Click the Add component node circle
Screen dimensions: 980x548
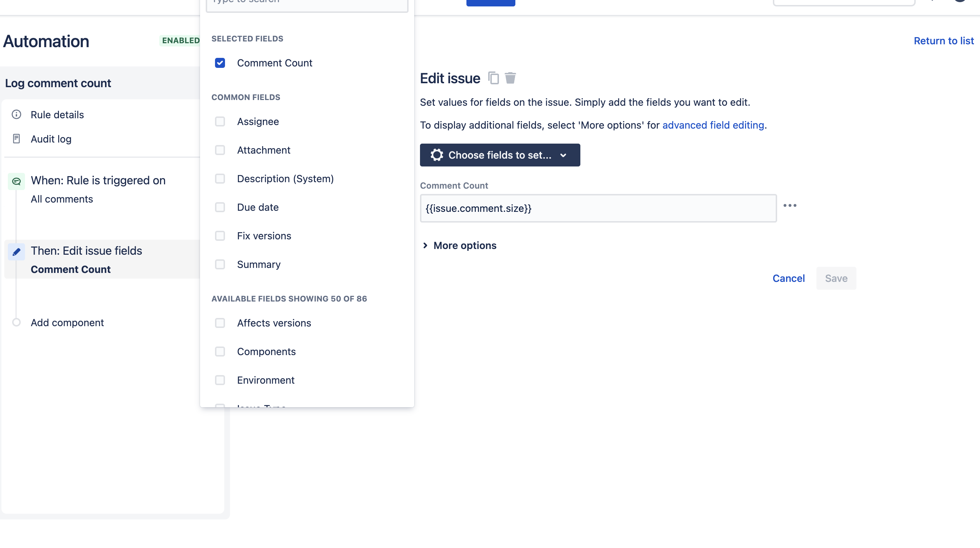coord(16,322)
